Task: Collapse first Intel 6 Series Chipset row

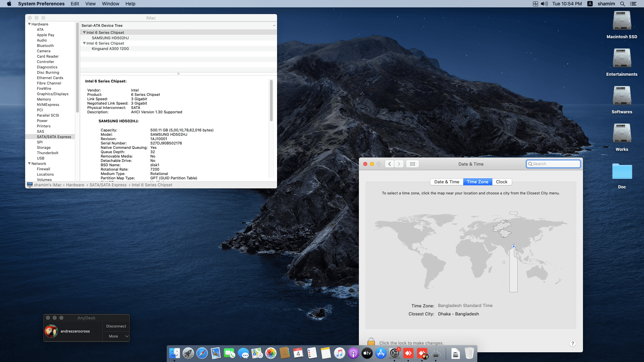Action: coord(84,33)
